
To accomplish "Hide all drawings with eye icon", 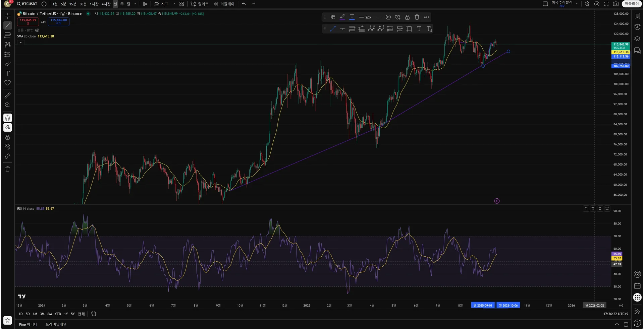I will (x=7, y=146).
